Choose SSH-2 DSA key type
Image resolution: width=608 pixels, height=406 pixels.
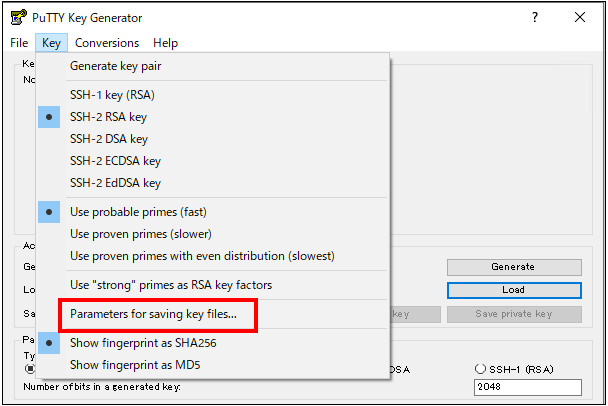108,139
